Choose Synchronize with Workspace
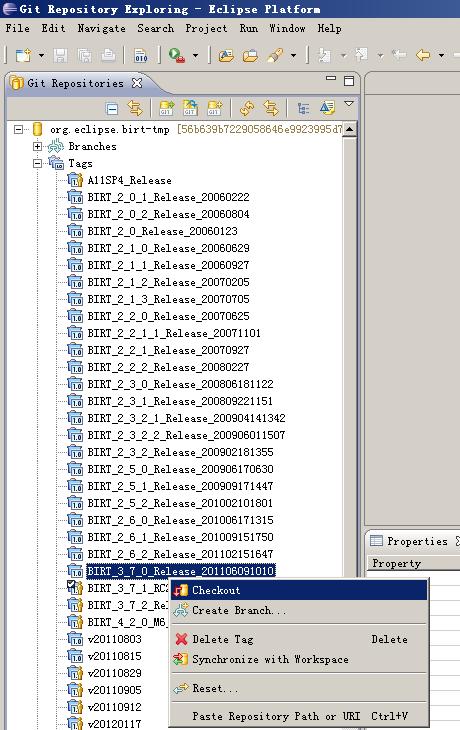 click(299, 659)
